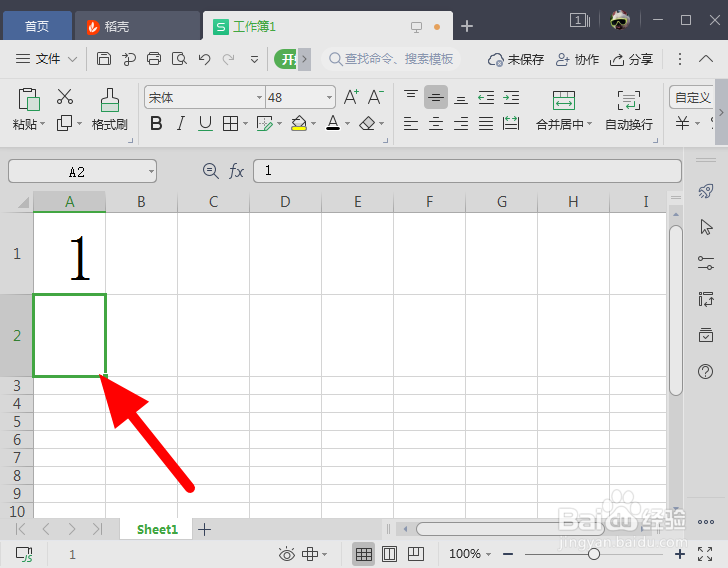The width and height of the screenshot is (728, 568).
Task: Select the 工作簿1 workbook tab
Action: 327,26
